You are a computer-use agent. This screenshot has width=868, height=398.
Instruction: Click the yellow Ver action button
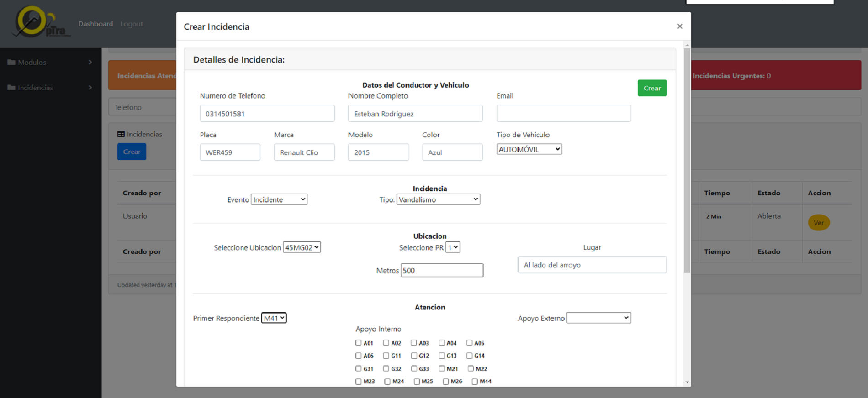(x=818, y=223)
